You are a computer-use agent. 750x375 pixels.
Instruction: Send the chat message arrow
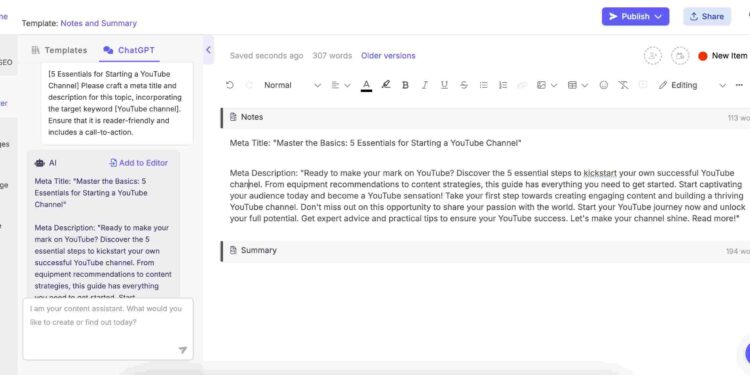click(x=183, y=350)
